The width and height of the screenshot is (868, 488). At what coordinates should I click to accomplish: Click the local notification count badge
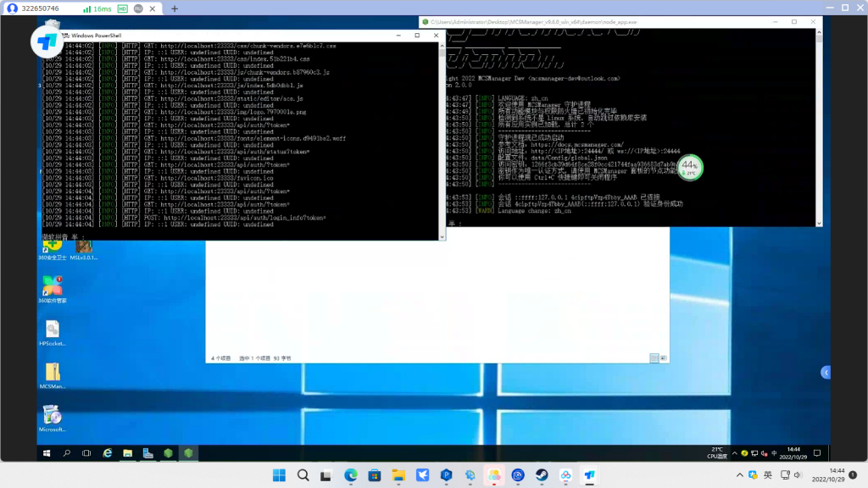click(853, 475)
